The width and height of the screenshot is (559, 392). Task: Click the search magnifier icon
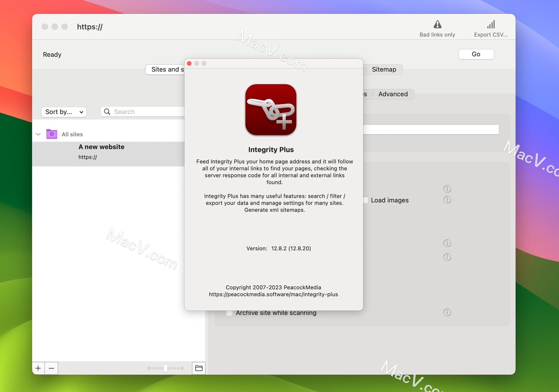(x=107, y=112)
